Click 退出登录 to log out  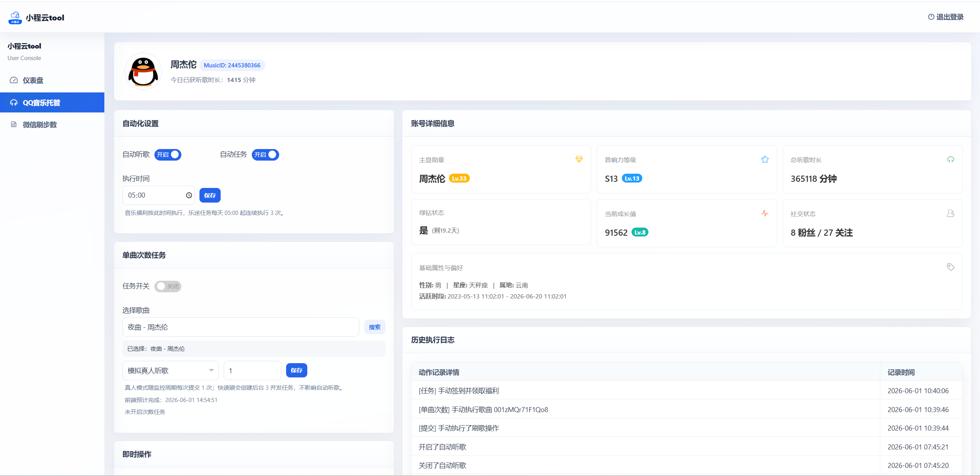pos(946,17)
